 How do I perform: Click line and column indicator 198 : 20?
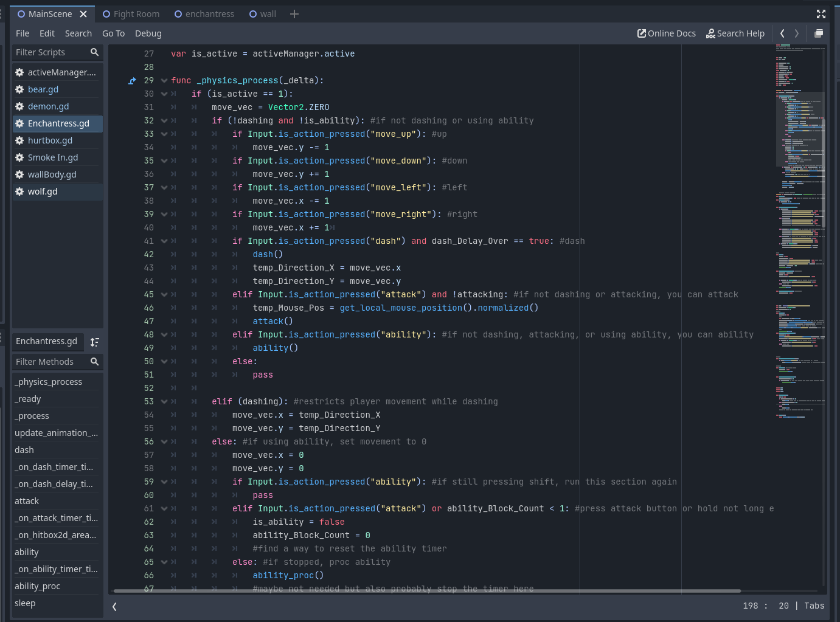pos(765,606)
